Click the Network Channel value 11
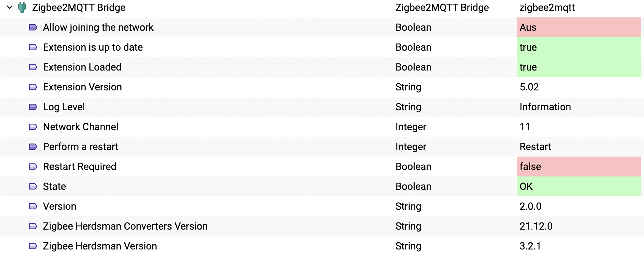644x256 pixels. [525, 127]
